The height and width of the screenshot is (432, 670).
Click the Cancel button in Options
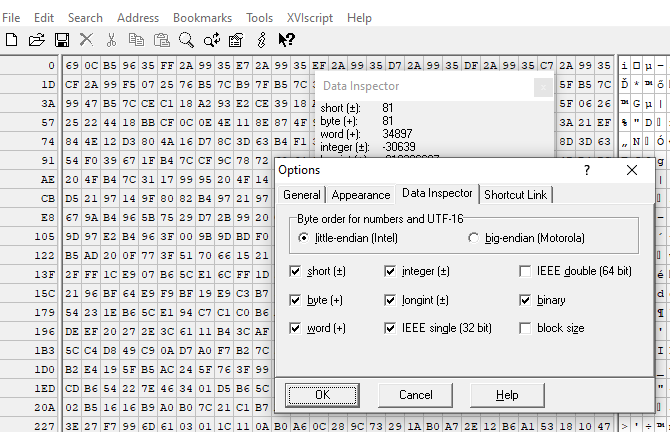(415, 395)
